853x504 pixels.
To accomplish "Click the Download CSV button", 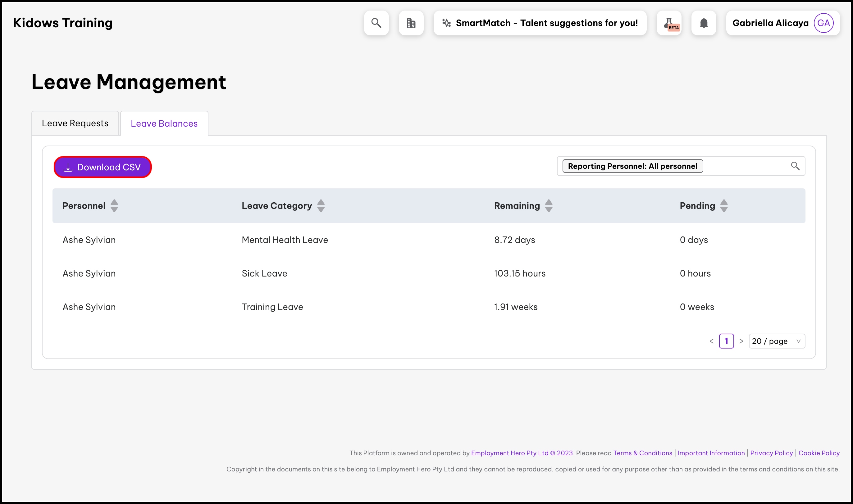I will (x=103, y=167).
